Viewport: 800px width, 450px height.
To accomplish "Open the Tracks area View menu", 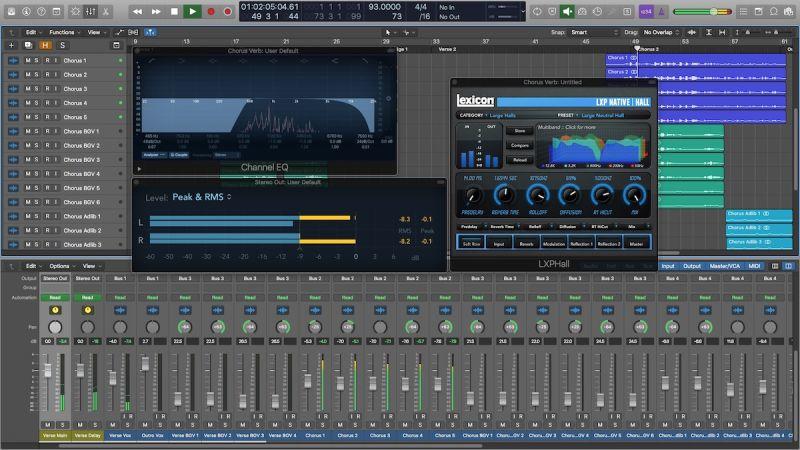I will pos(96,32).
